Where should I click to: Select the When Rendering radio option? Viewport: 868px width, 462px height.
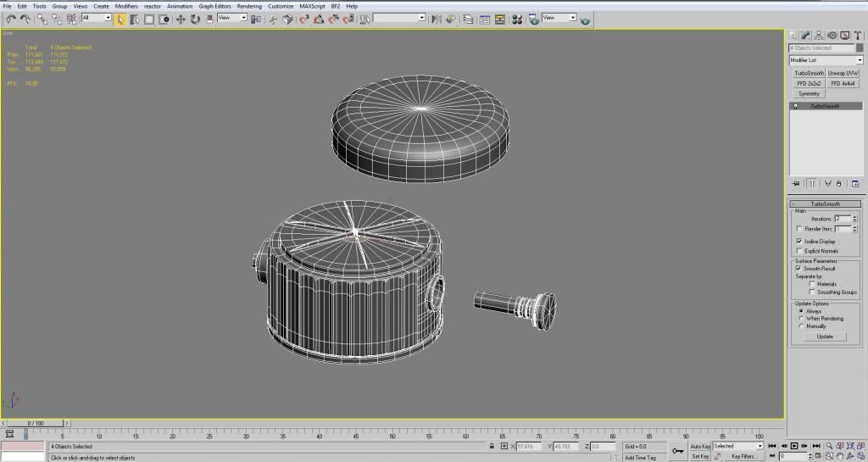pyautogui.click(x=799, y=319)
